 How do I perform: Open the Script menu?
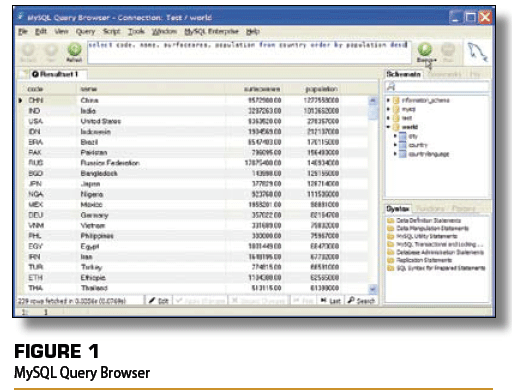point(112,31)
